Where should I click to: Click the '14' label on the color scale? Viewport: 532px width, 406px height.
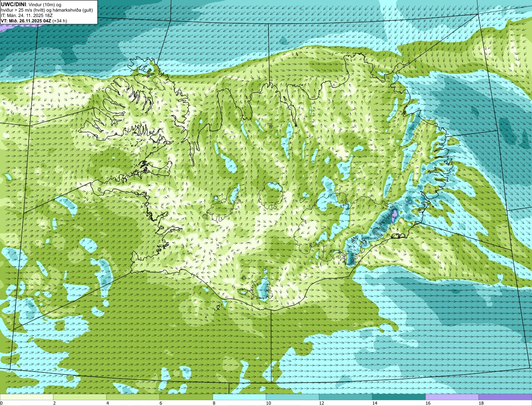pos(375,403)
